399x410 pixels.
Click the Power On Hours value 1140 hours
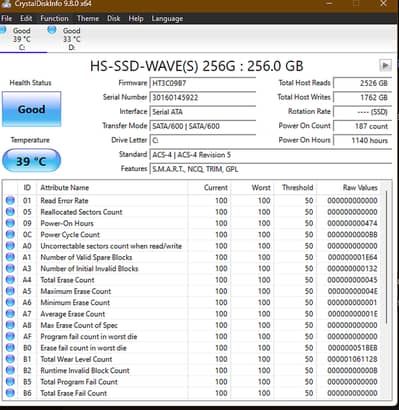362,140
